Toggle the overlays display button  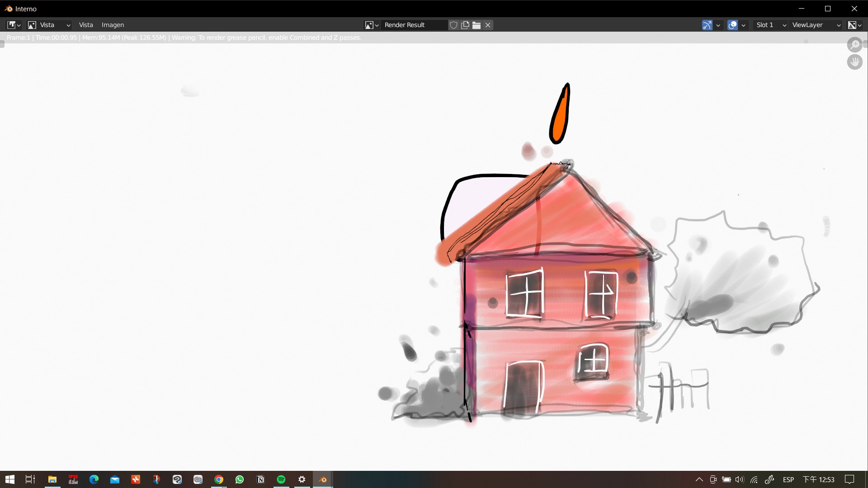732,25
